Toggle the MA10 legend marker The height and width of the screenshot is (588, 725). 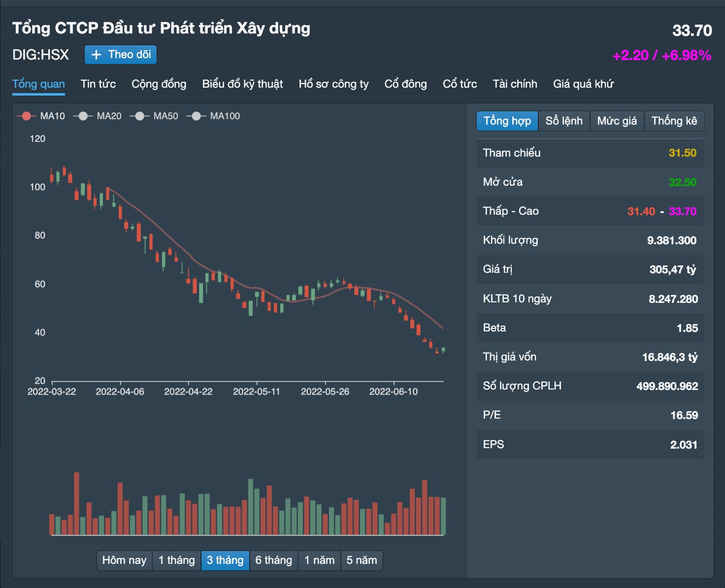(27, 116)
